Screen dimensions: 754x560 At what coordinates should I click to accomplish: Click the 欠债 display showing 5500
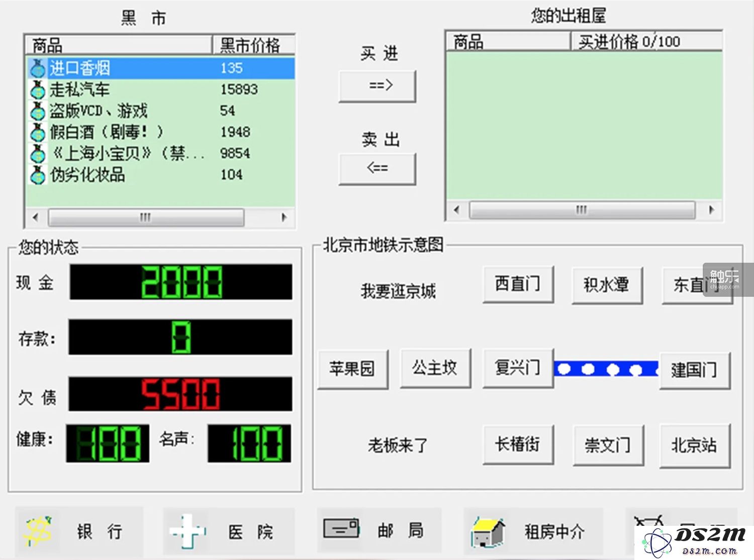[180, 394]
